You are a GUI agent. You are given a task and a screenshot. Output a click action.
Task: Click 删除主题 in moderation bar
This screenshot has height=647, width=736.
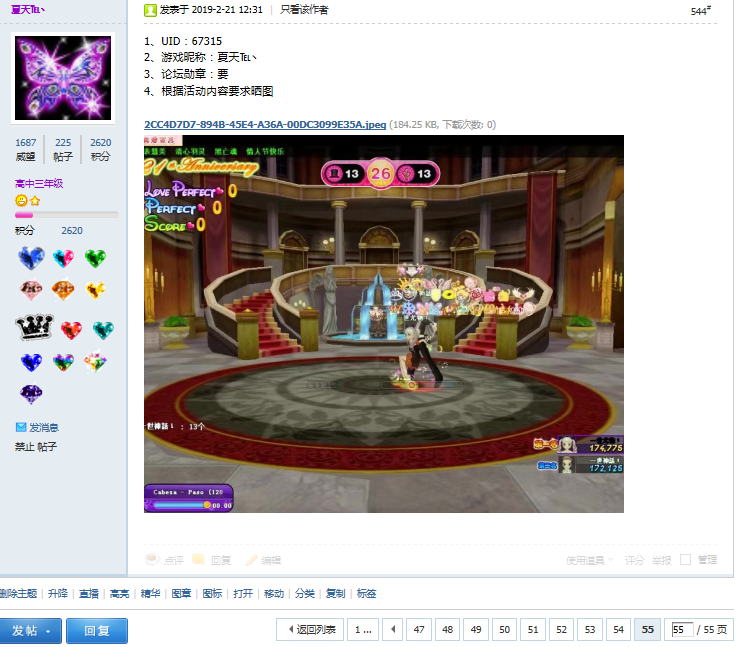(x=18, y=593)
